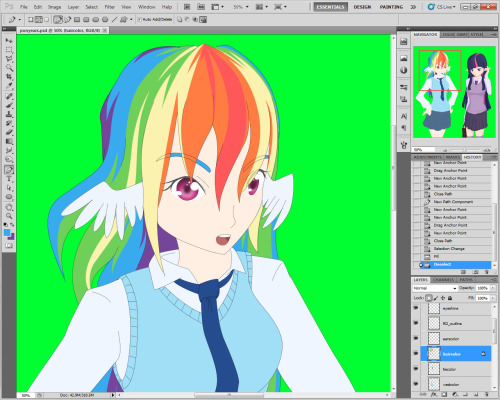This screenshot has width=500, height=400.
Task: Select the Magic Wand tool
Action: tap(9, 68)
